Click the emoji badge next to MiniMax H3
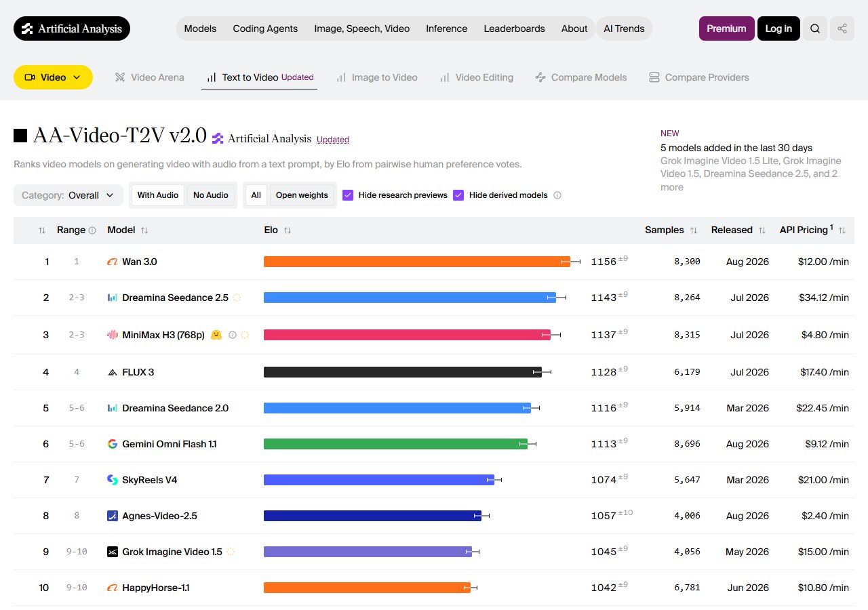The image size is (868, 610). (x=216, y=335)
